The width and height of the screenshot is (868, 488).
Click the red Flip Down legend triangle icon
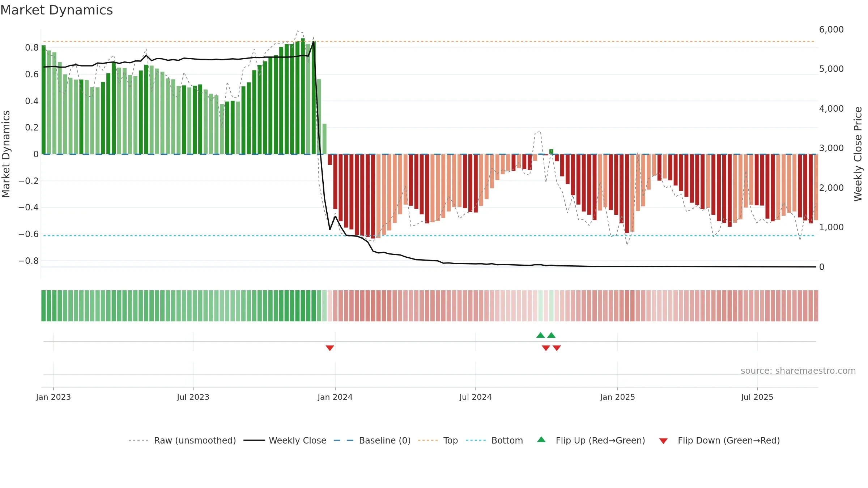(663, 441)
